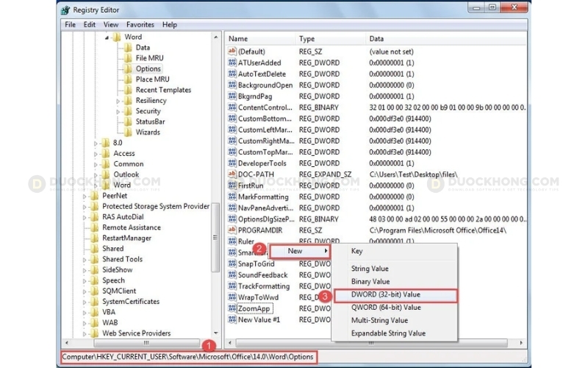This screenshot has width=588, height=368.
Task: Select the Outlook key in tree
Action: click(x=126, y=174)
